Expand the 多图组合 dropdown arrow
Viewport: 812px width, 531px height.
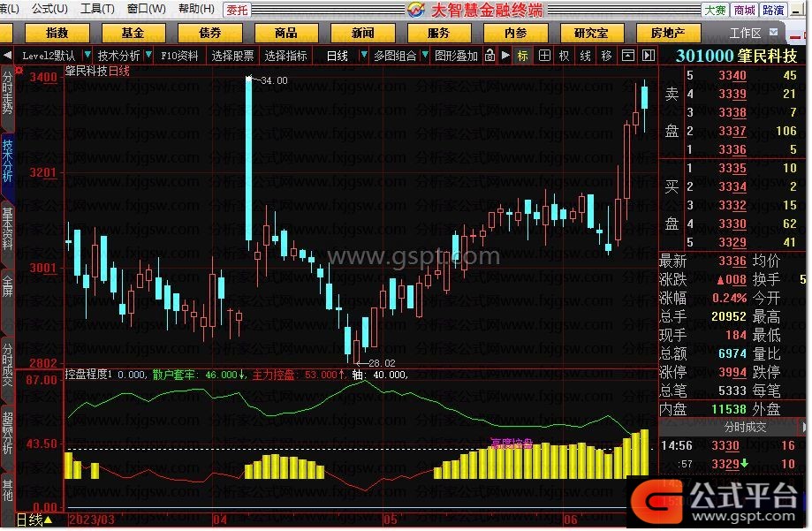tap(425, 55)
